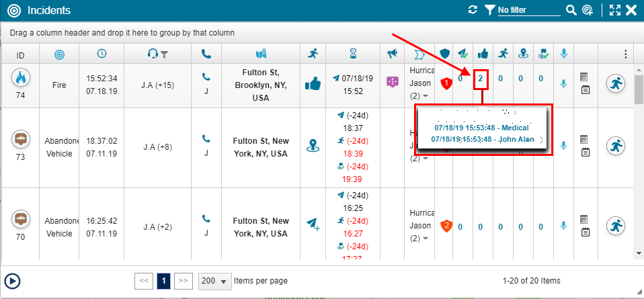Screen dimensions: 644x299
Task: Click the purple dispatch icon in the Fire row
Action: [393, 81]
